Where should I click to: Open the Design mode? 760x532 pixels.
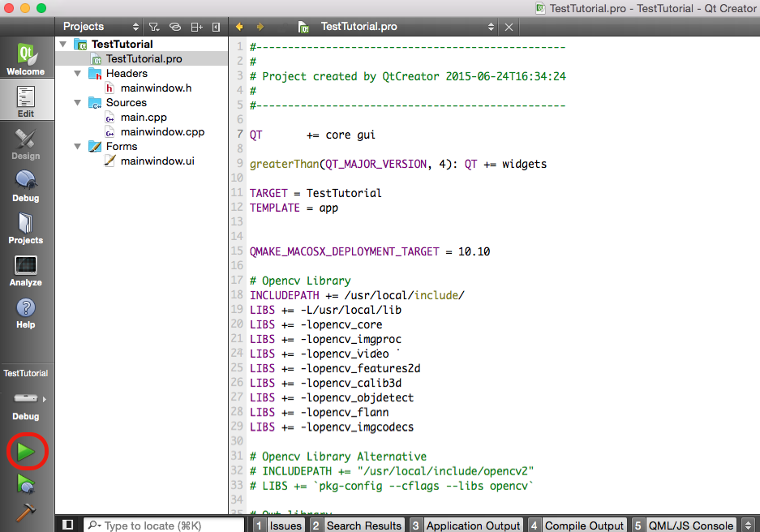click(x=26, y=144)
